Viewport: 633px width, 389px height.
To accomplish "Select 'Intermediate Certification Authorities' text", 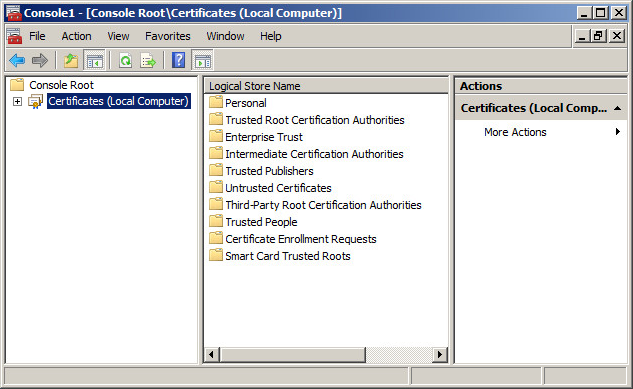I will (x=314, y=154).
